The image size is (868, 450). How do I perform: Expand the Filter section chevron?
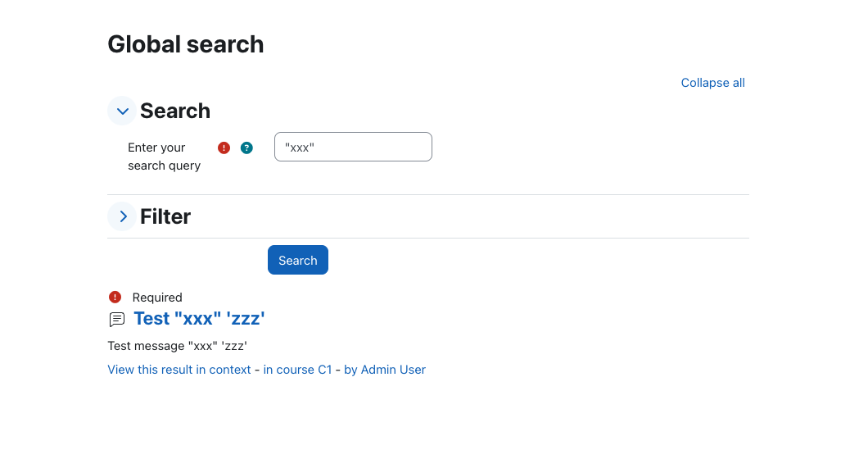[122, 216]
